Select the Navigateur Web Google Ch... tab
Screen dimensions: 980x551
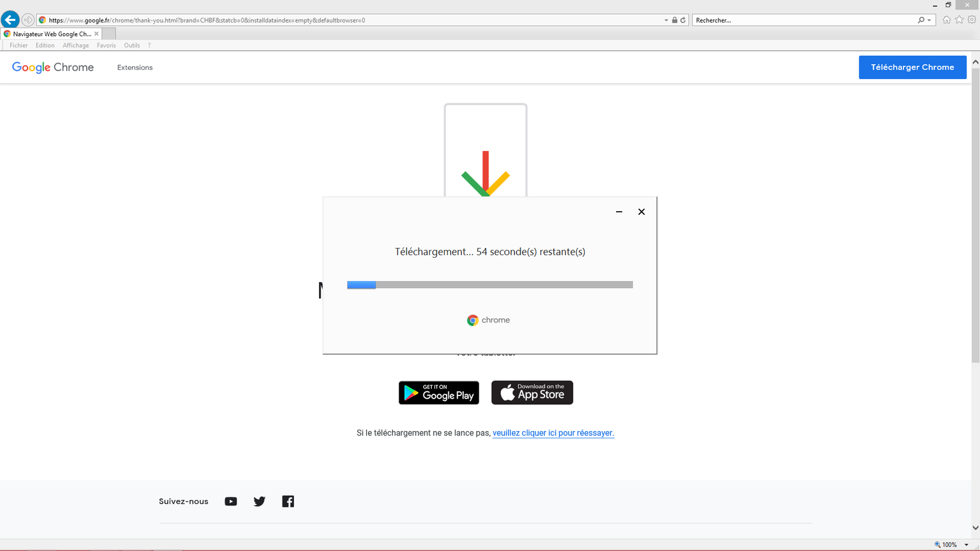coord(51,34)
